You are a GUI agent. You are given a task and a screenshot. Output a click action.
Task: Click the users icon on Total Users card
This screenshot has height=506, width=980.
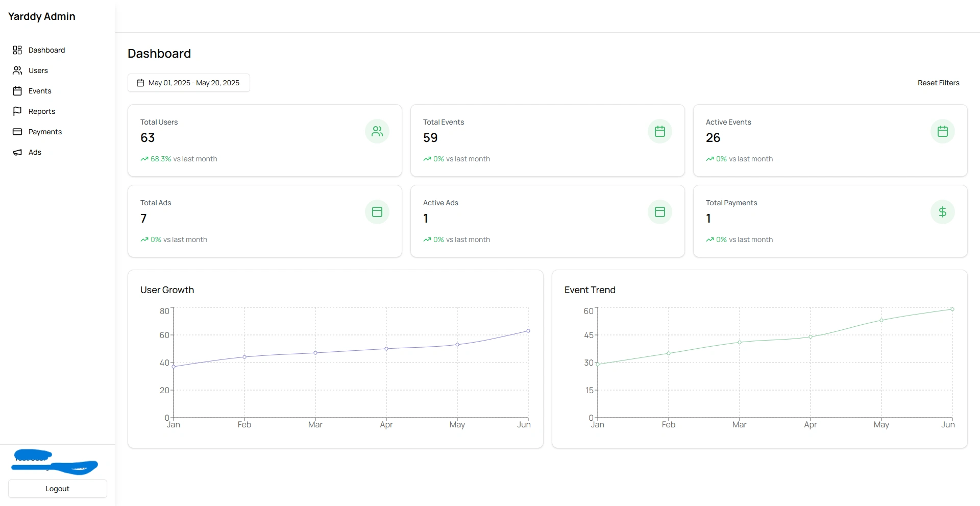(377, 131)
